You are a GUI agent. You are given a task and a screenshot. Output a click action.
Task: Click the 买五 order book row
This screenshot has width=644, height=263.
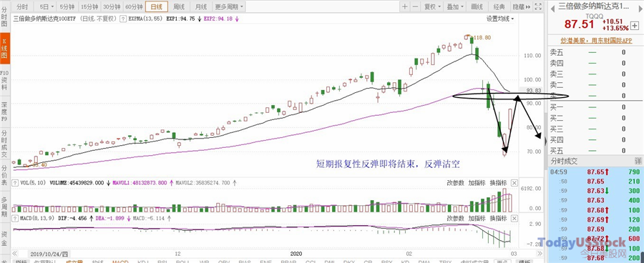[595, 151]
